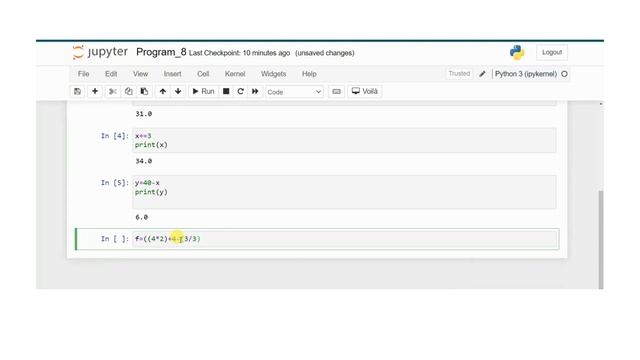Click the kernel idle circle indicator
Screen dimensions: 640x360
(564, 74)
